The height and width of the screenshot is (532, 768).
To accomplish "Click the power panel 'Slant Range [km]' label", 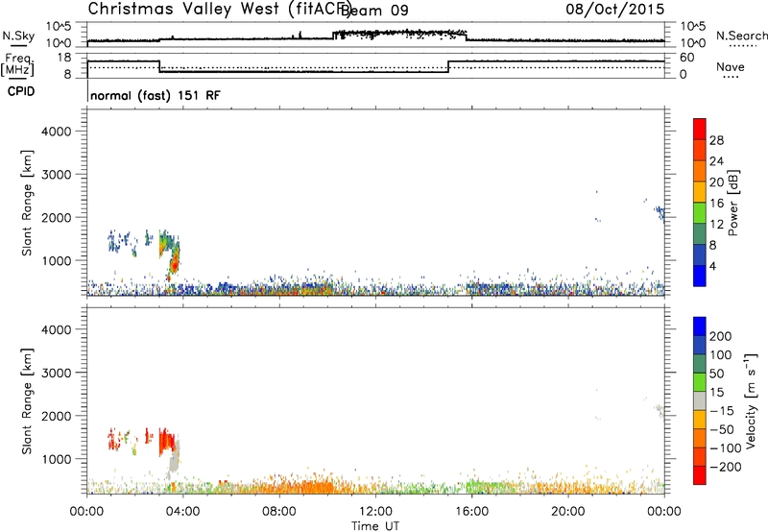I will point(27,203).
